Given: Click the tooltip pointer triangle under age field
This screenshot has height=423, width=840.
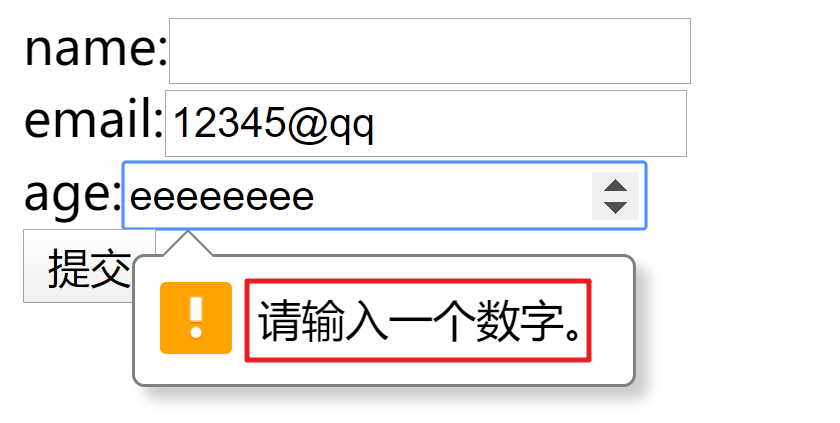Looking at the screenshot, I should point(188,244).
